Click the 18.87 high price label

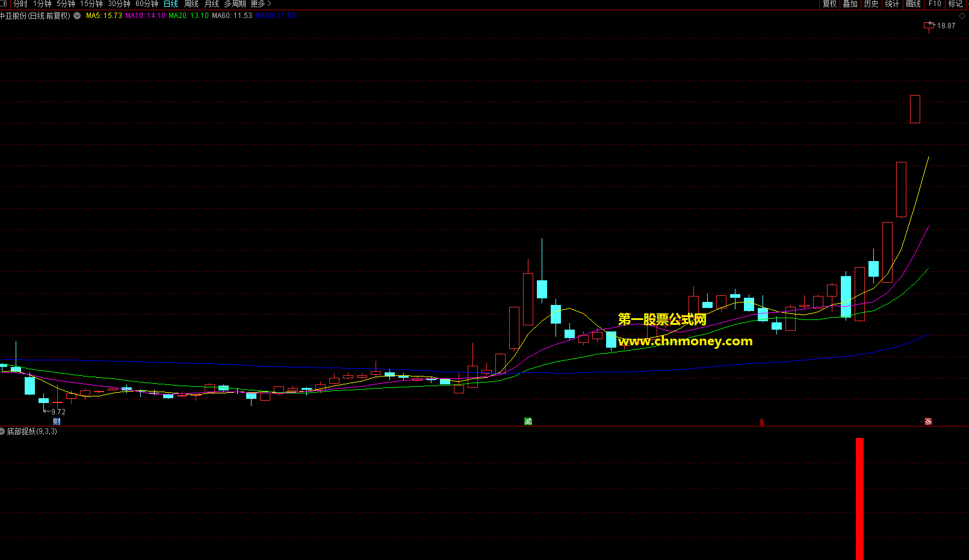(x=946, y=26)
